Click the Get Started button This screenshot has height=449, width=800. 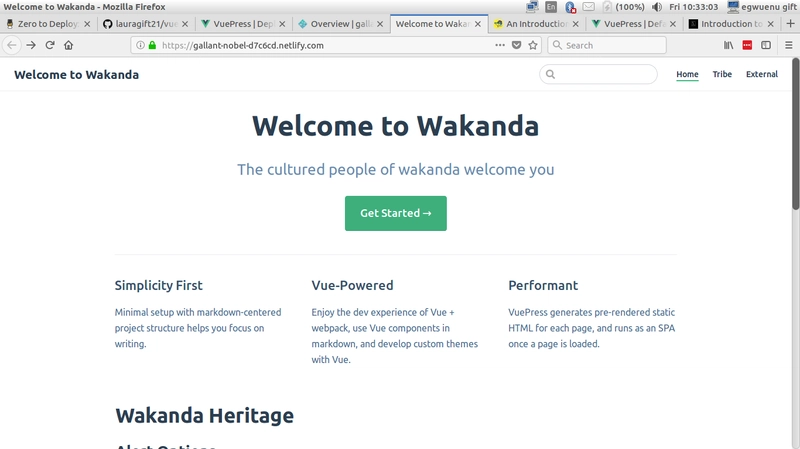[396, 213]
